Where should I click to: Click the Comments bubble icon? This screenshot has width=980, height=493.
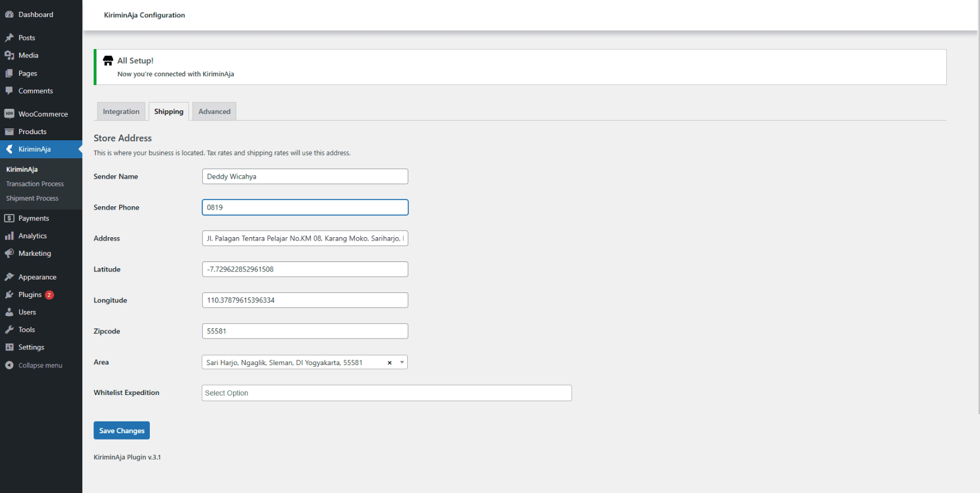9,91
